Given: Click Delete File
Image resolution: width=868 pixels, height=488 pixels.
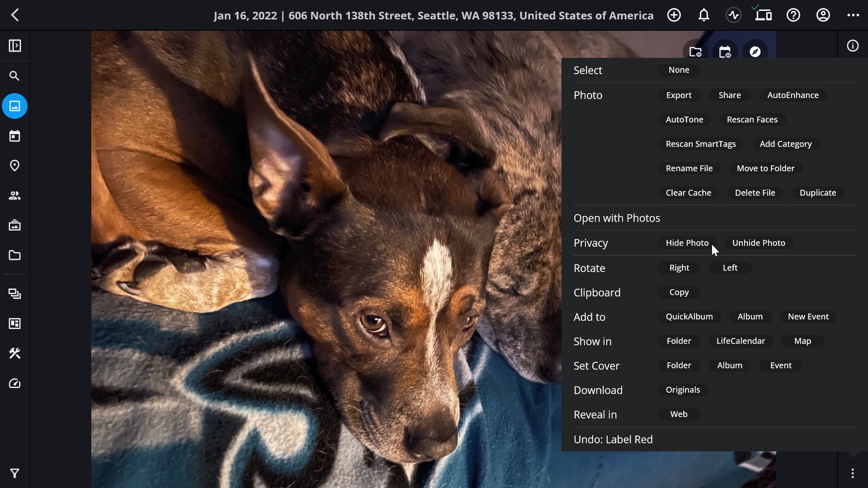Looking at the screenshot, I should point(755,193).
